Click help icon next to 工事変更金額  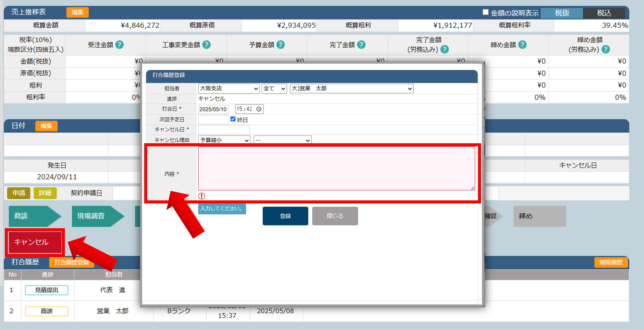click(x=207, y=45)
